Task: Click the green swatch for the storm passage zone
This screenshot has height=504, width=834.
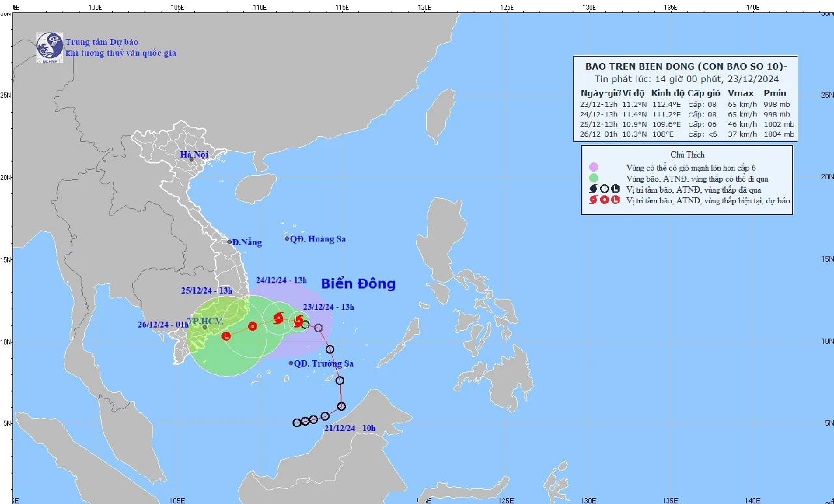Action: pyautogui.click(x=593, y=178)
